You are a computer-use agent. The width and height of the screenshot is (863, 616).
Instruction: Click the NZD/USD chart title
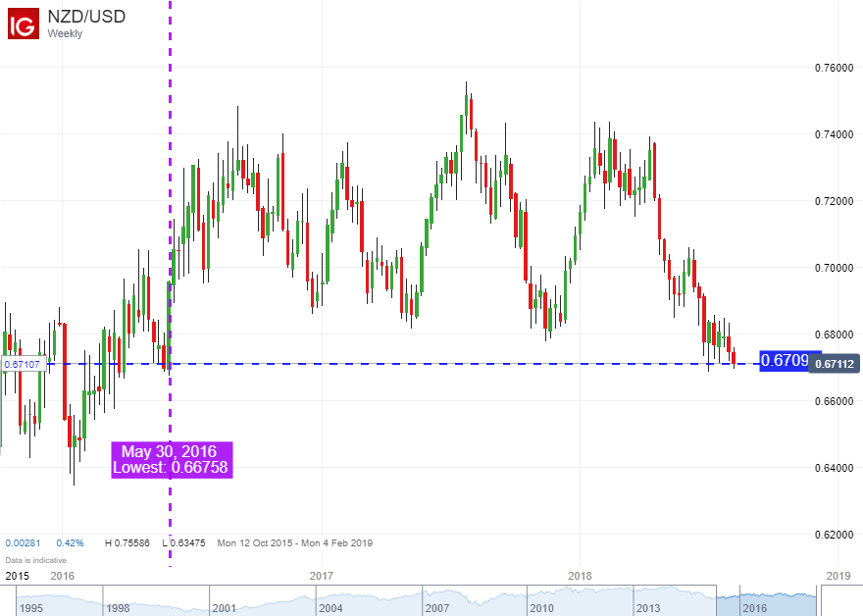[x=86, y=16]
